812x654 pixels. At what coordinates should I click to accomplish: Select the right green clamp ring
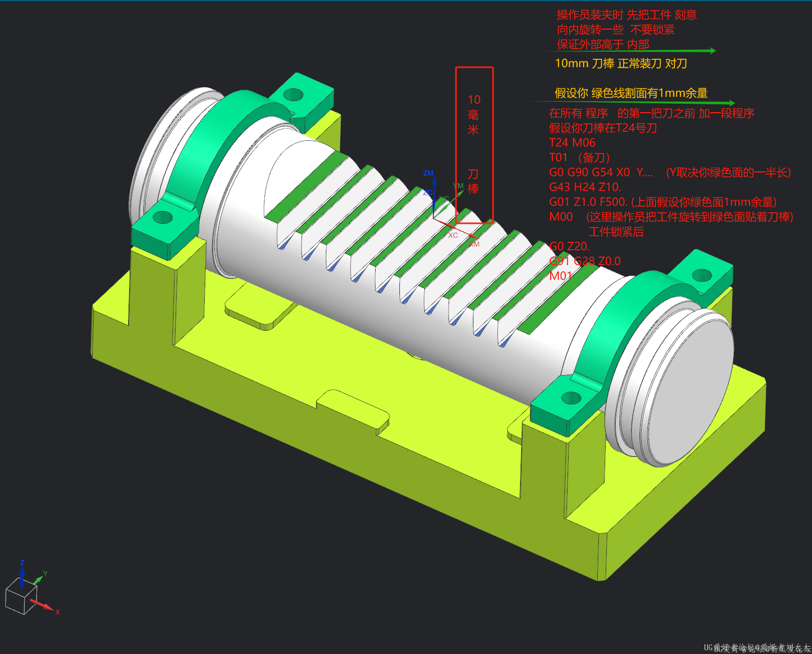pyautogui.click(x=616, y=323)
